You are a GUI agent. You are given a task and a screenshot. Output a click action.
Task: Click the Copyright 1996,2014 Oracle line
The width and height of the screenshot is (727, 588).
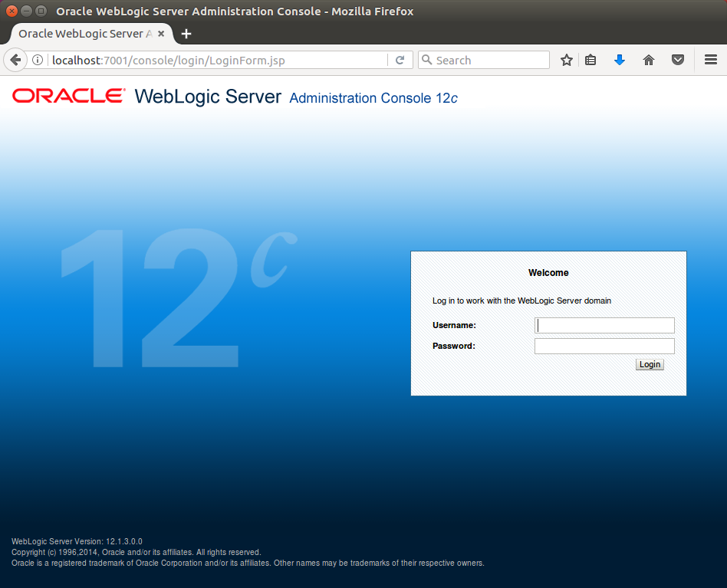click(x=137, y=552)
